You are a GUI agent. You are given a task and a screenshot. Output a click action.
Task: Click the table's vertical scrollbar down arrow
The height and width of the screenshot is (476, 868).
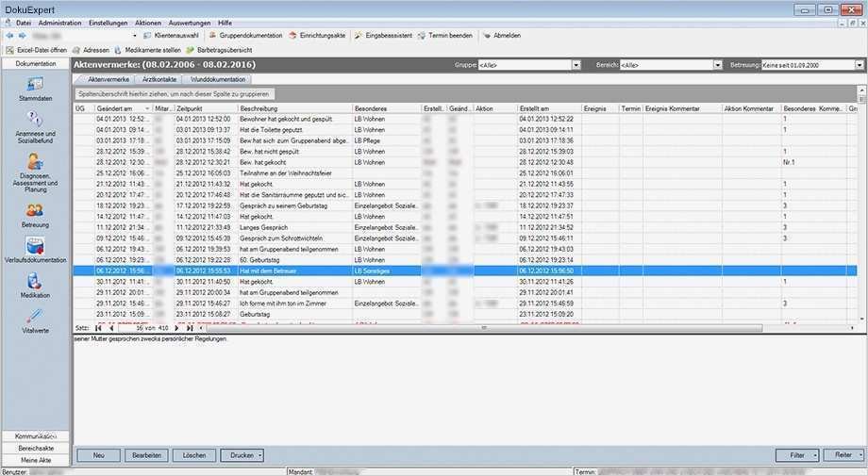pyautogui.click(x=861, y=319)
